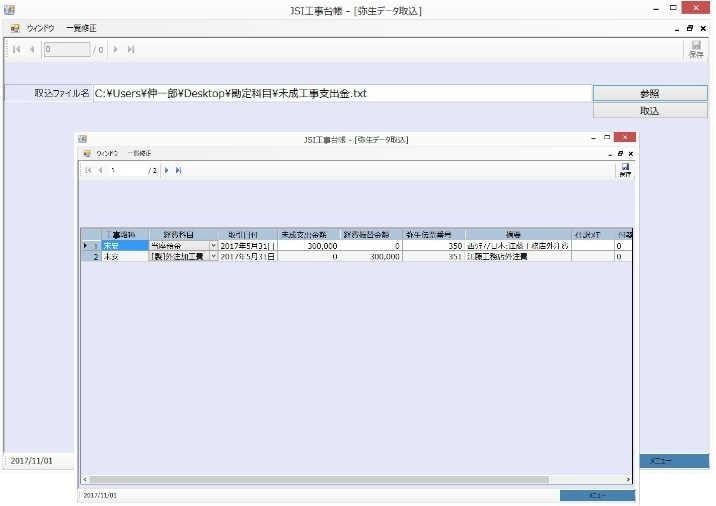The width and height of the screenshot is (716, 506).
Task: Jump to the last record in inner window navigator
Action: (x=178, y=171)
